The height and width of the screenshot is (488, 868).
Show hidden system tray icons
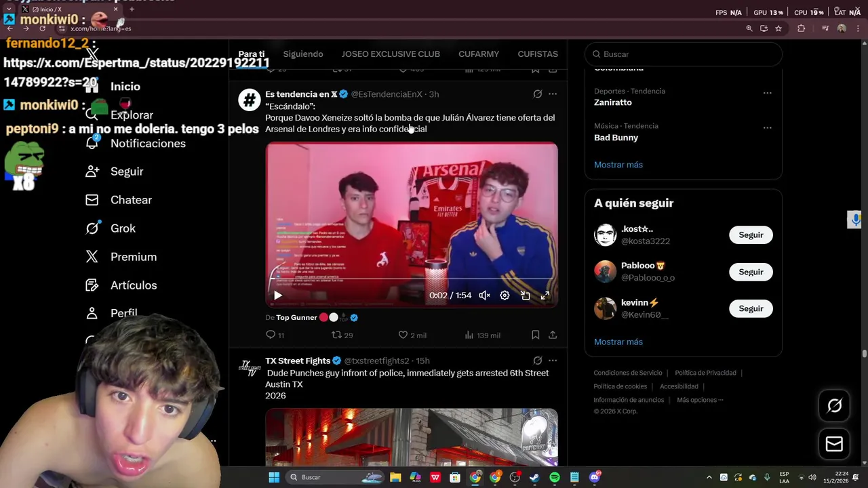709,477
